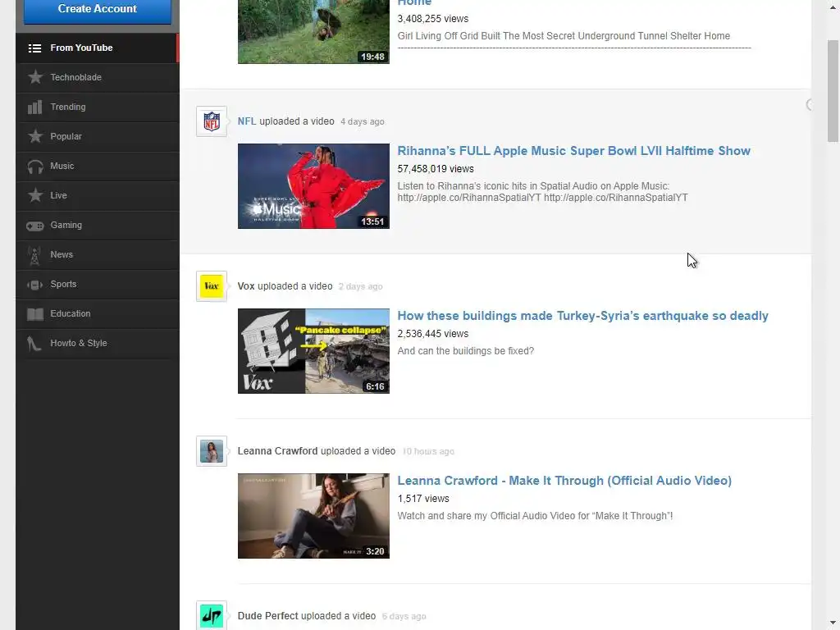Click the scrollbar down arrow

[x=833, y=623]
